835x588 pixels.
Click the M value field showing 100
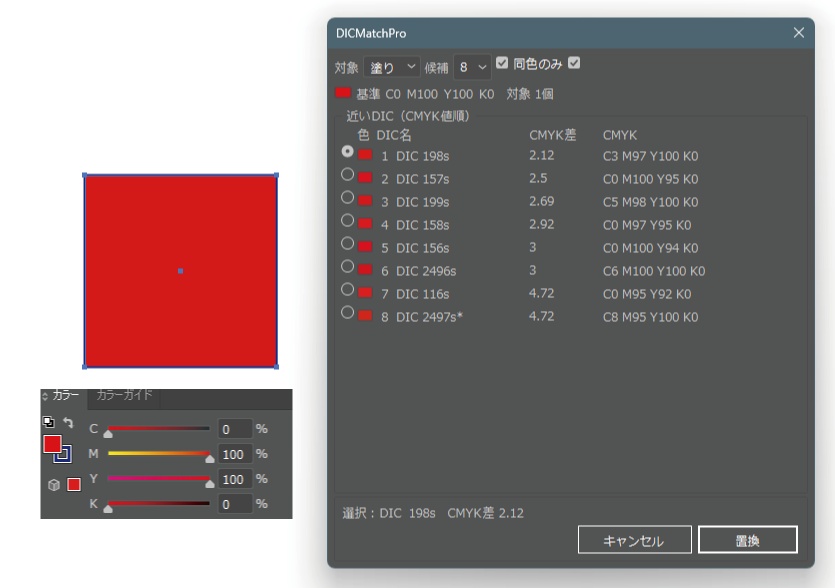[235, 454]
